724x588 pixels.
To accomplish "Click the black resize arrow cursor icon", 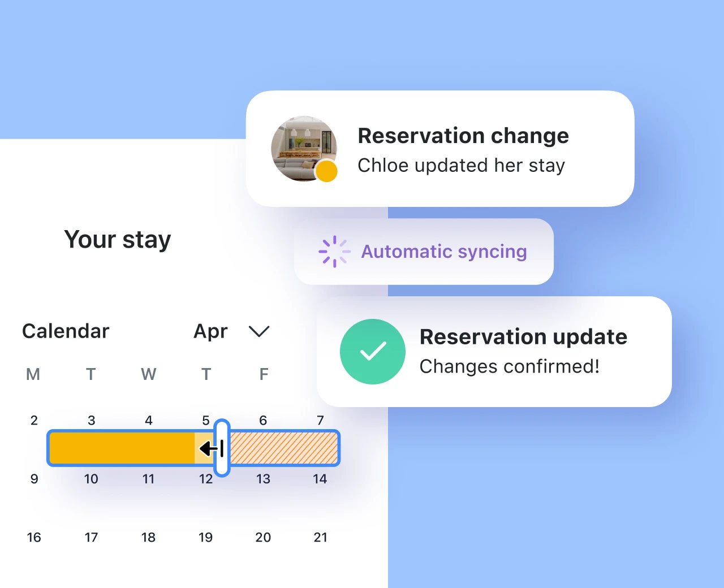I will (x=212, y=449).
